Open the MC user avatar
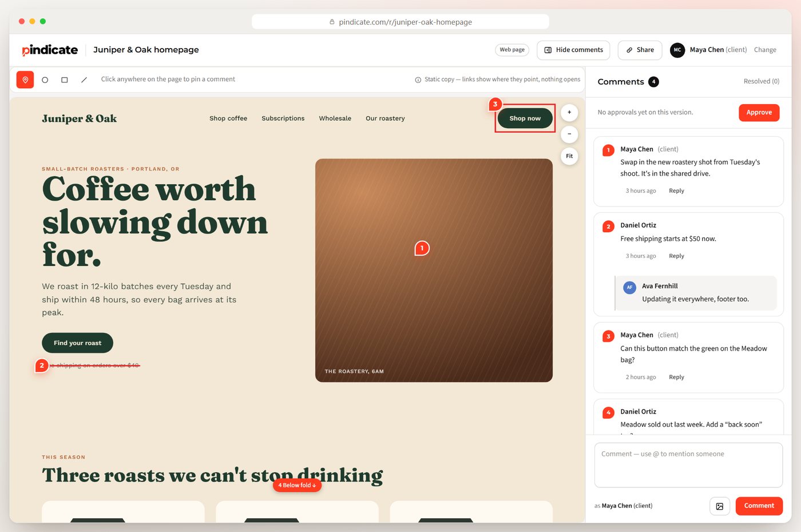Image resolution: width=801 pixels, height=532 pixels. [x=677, y=50]
